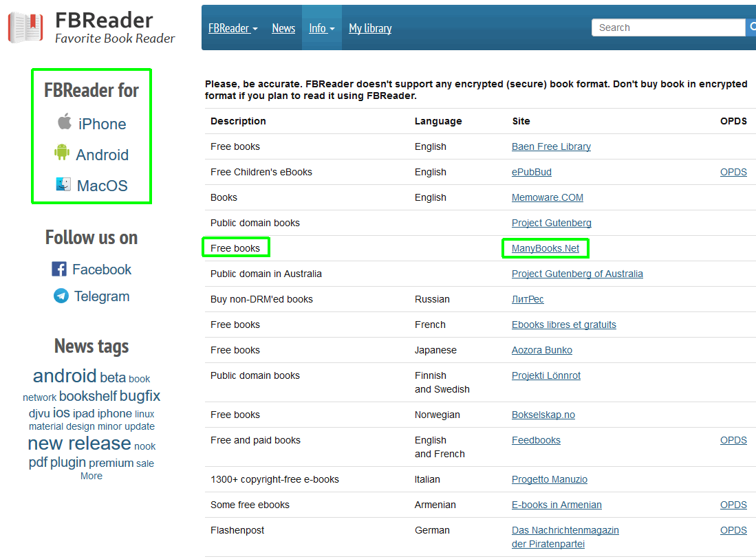756x559 pixels.
Task: Open the Project Gutenberg site link
Action: pyautogui.click(x=551, y=223)
